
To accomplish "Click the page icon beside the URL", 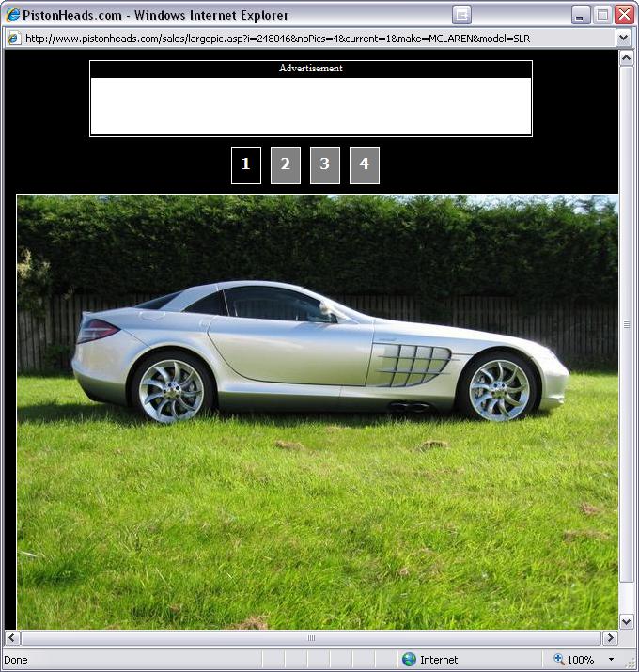I will click(x=13, y=39).
